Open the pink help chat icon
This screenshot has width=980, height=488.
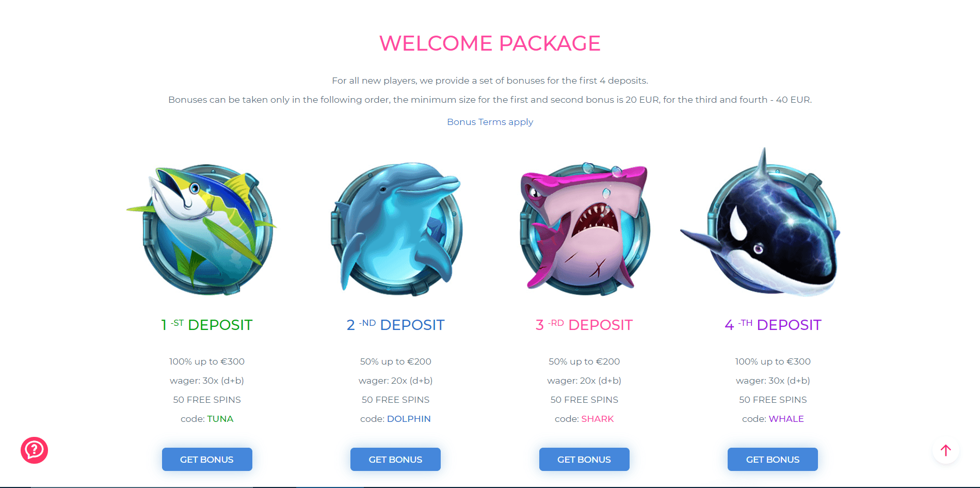tap(35, 450)
